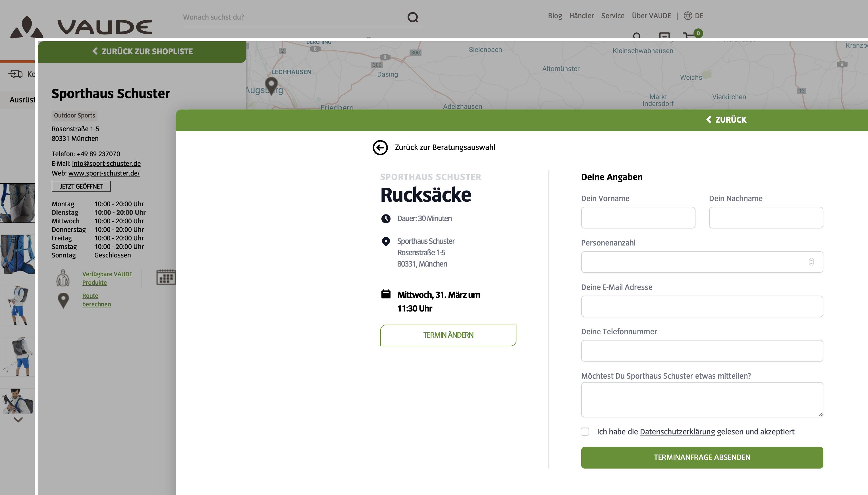This screenshot has width=868, height=495.
Task: Open the Datenschutzerklärung link
Action: [x=677, y=432]
